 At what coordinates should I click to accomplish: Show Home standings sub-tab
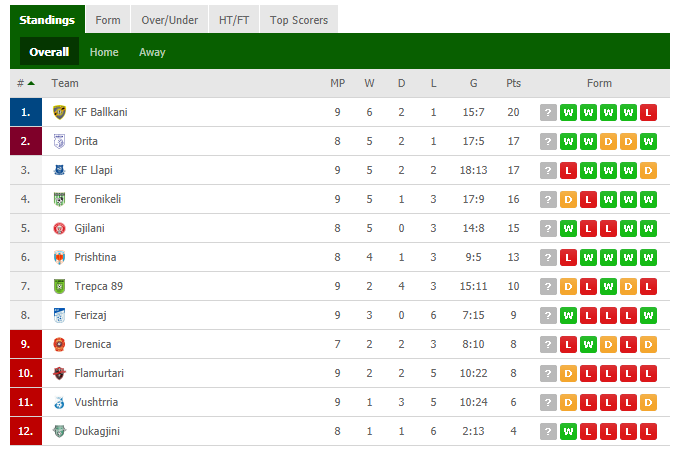click(104, 52)
